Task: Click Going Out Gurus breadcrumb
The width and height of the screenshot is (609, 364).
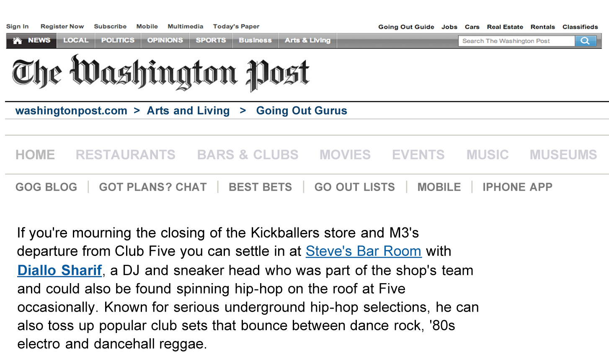Action: [302, 111]
